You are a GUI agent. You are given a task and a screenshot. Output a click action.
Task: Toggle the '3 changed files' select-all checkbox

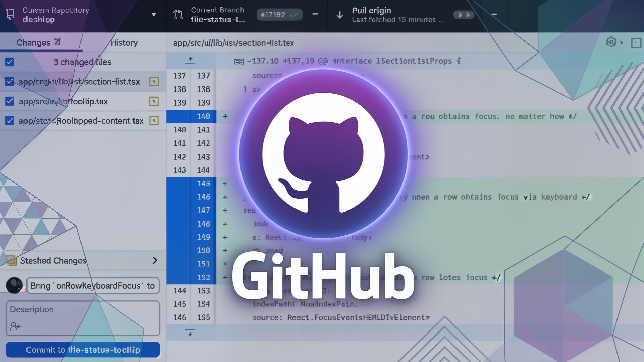10,62
